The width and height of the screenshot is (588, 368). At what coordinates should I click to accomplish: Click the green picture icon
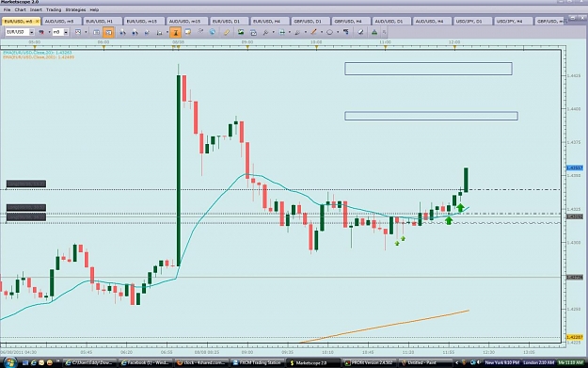(241, 32)
